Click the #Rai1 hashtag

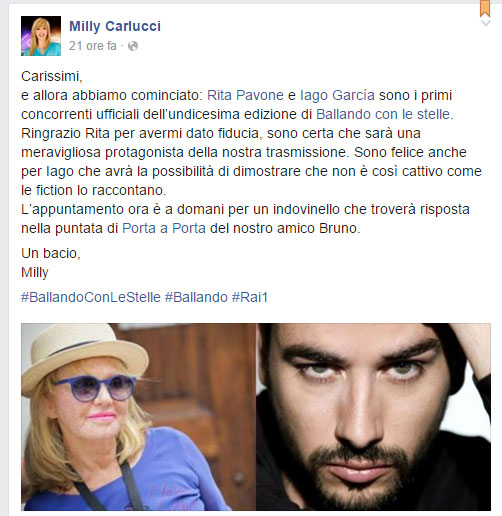coord(250,297)
